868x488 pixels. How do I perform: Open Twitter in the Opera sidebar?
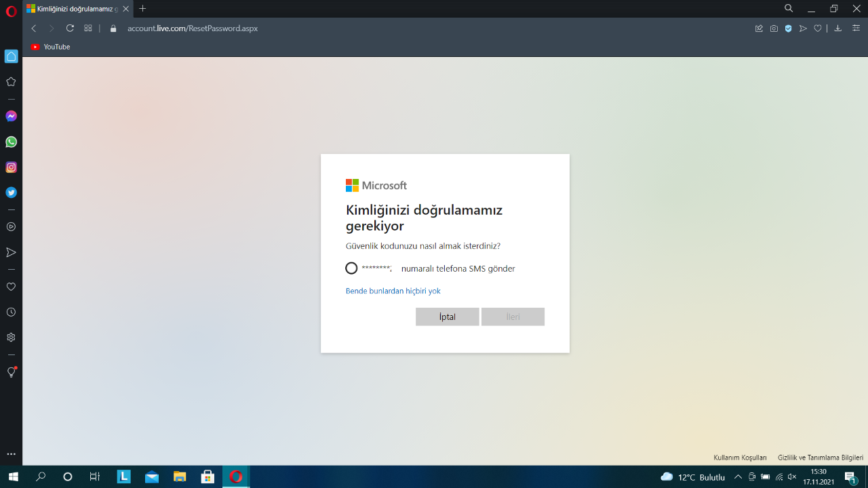[x=11, y=192]
